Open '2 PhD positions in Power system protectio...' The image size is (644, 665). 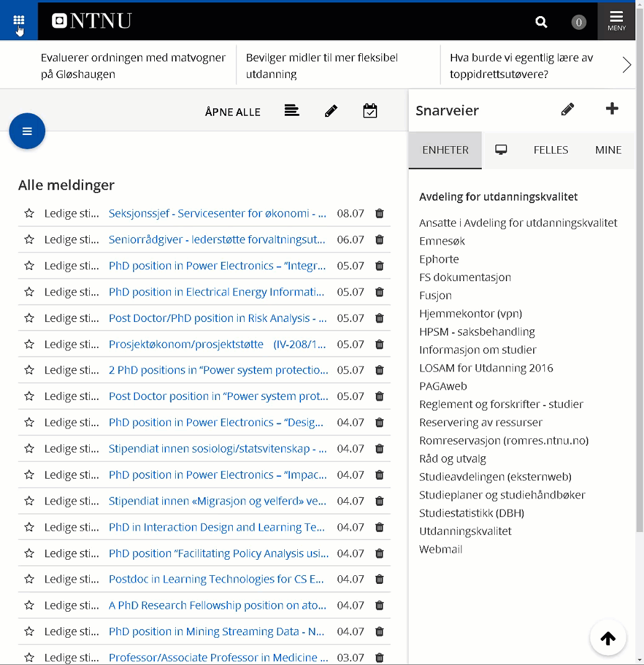point(218,370)
